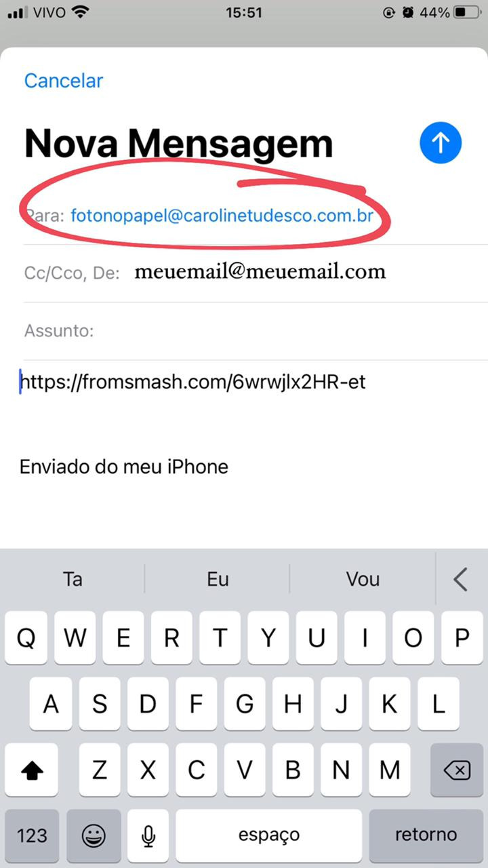The height and width of the screenshot is (868, 488).
Task: Collapse the predictive suggestions chevron
Action: (461, 580)
